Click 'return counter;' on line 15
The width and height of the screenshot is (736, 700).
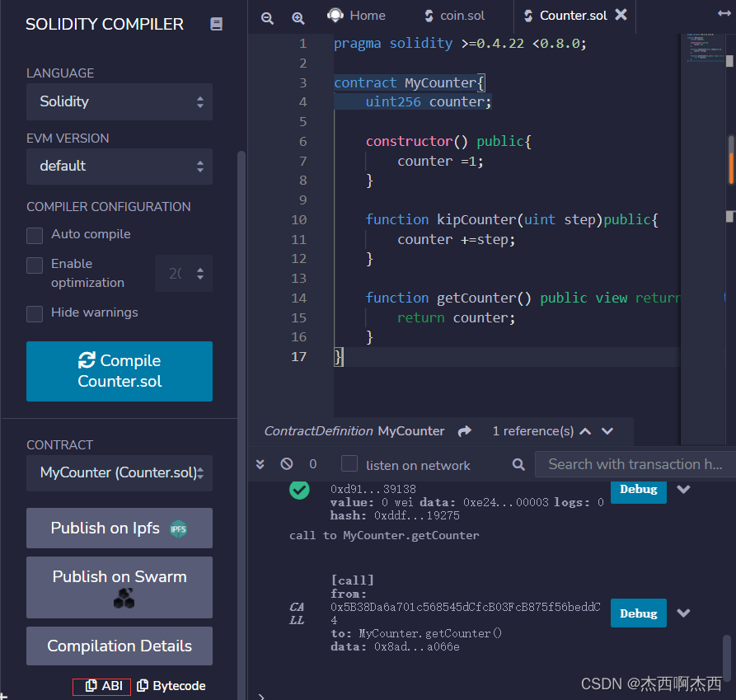coord(456,317)
